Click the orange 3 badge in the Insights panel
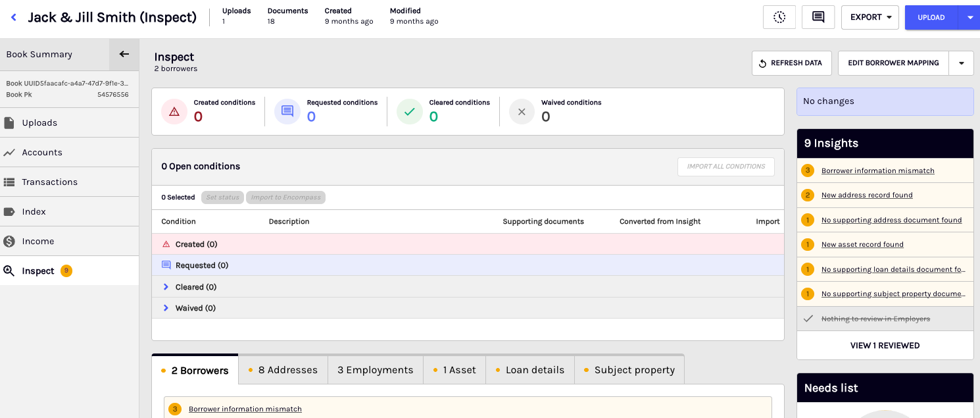Screen dimensions: 980x418 (808, 170)
